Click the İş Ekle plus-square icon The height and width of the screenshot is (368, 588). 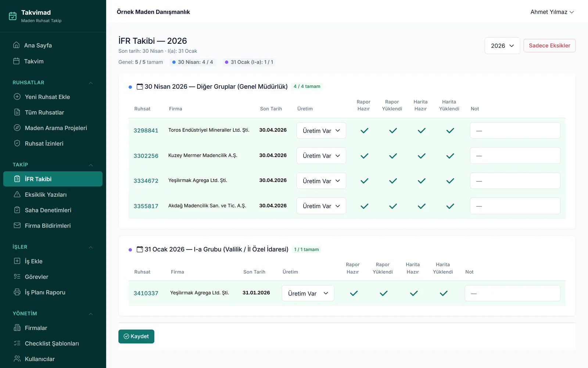pos(17,261)
